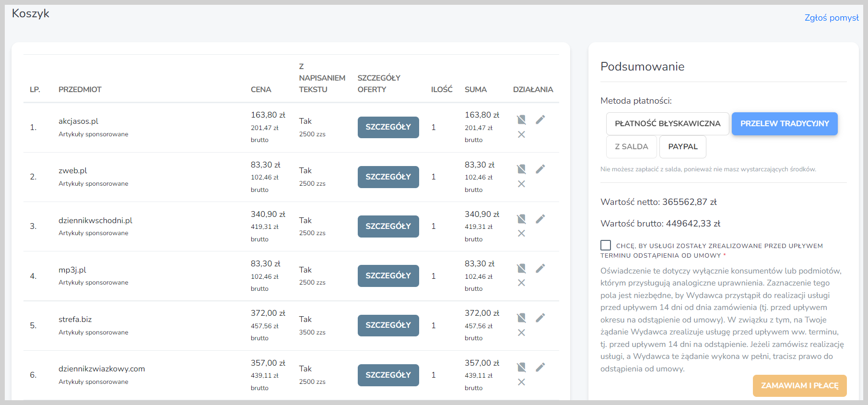This screenshot has width=868, height=405.
Task: Click the Wartość netto 365562,87 zł total
Action: pyautogui.click(x=658, y=202)
